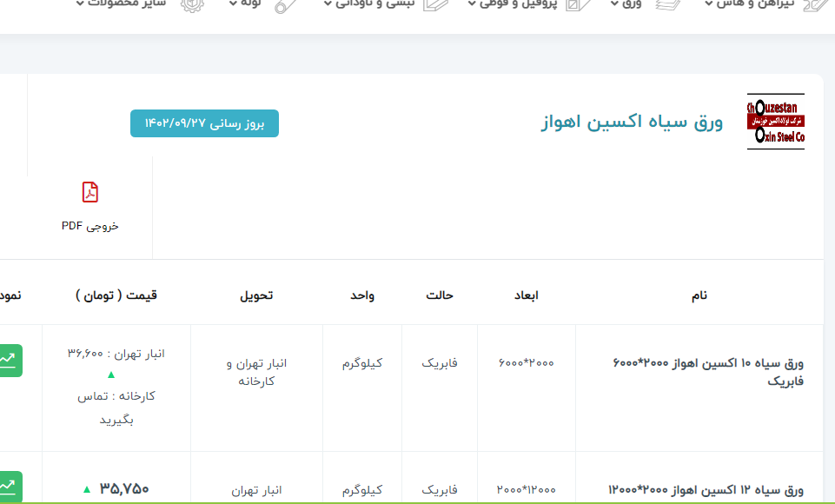Open price chart for 12mm Oxin sheet

(9, 486)
